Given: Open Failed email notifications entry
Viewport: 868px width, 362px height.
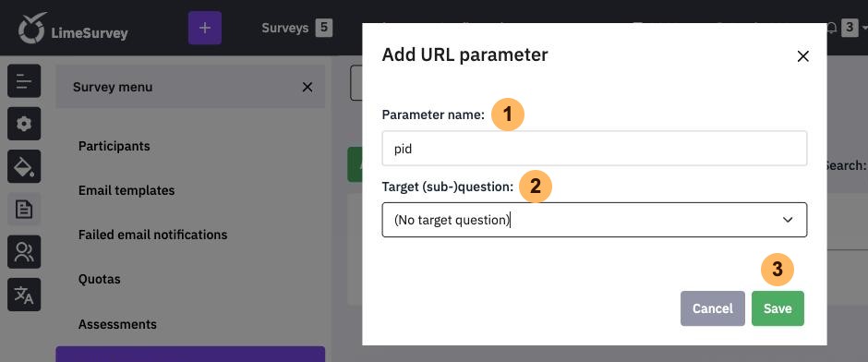Looking at the screenshot, I should click(x=152, y=235).
